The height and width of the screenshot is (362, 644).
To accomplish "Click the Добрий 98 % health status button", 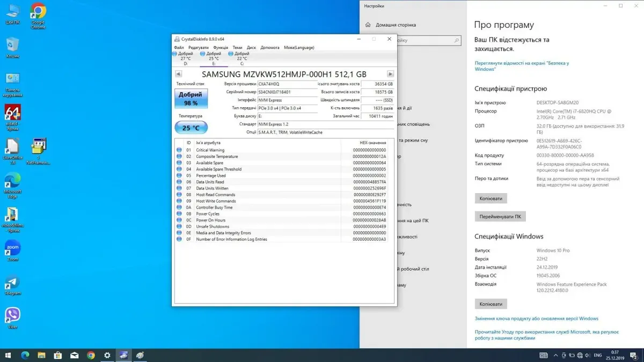I will pyautogui.click(x=191, y=99).
